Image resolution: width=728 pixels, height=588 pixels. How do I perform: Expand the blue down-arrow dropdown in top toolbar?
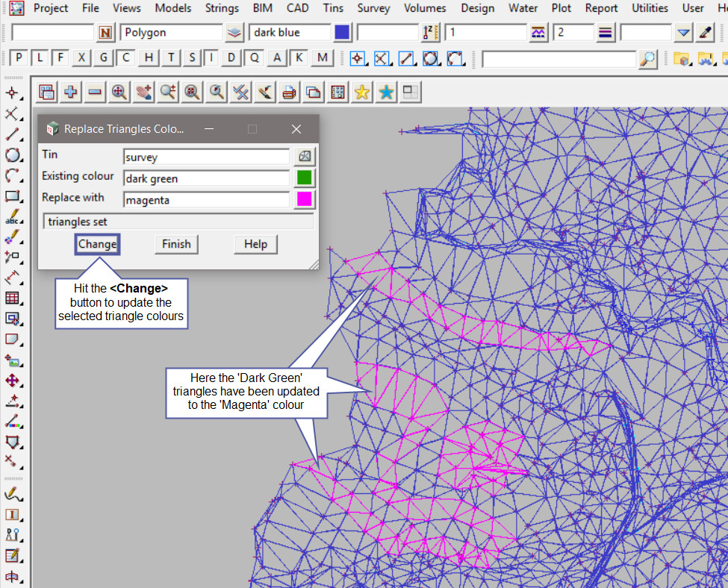(x=683, y=33)
